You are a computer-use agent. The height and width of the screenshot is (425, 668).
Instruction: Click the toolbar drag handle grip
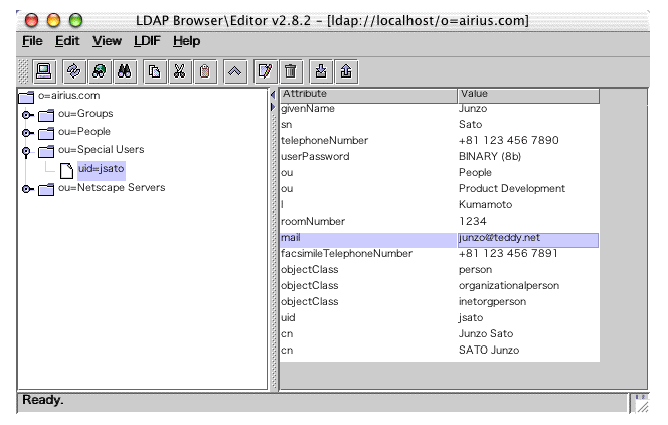[x=23, y=71]
